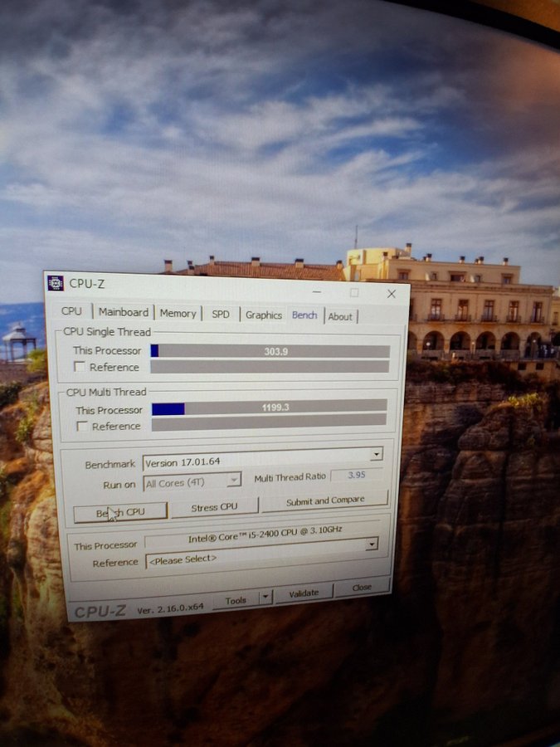
Task: Show the About tab
Action: click(x=340, y=316)
